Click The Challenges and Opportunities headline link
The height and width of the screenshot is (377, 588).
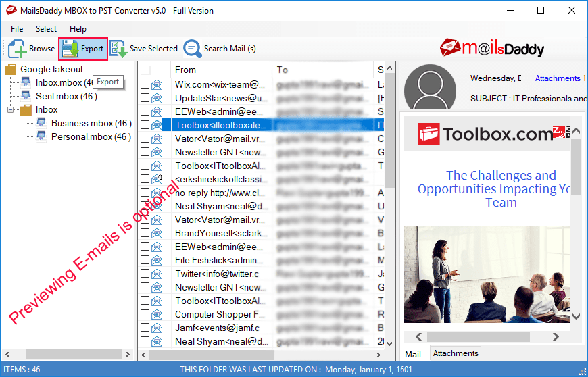(x=493, y=189)
